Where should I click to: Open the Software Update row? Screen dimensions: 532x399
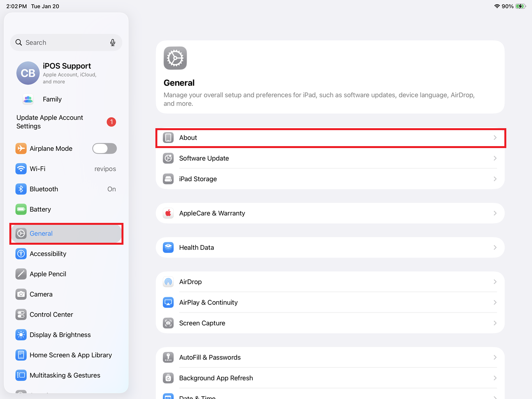330,158
